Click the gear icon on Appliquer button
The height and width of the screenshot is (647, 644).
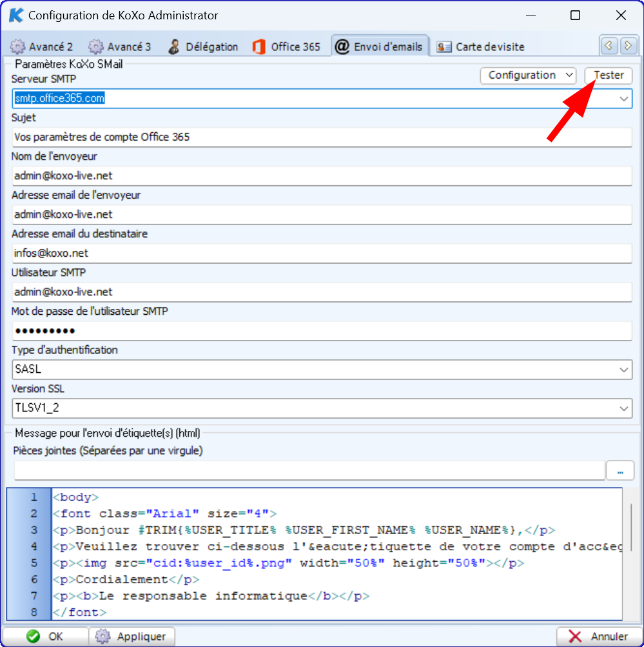point(102,636)
